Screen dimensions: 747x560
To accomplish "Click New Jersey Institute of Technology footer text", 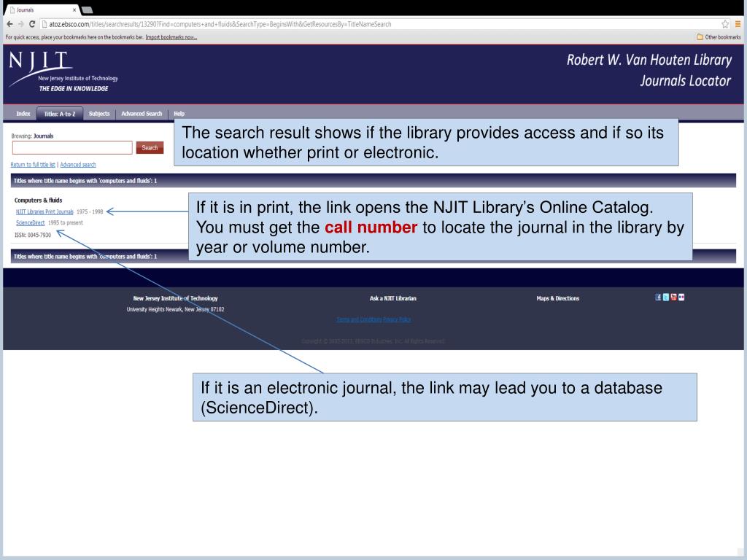I will [175, 298].
